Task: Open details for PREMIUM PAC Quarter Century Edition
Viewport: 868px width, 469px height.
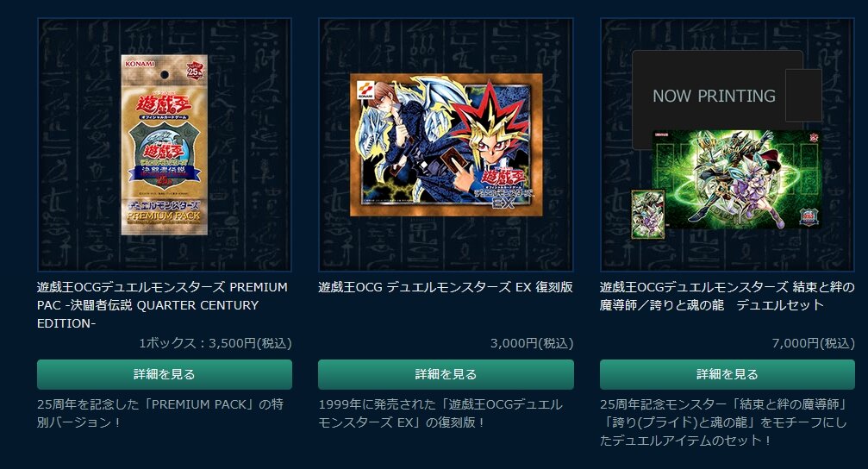Action: (165, 374)
